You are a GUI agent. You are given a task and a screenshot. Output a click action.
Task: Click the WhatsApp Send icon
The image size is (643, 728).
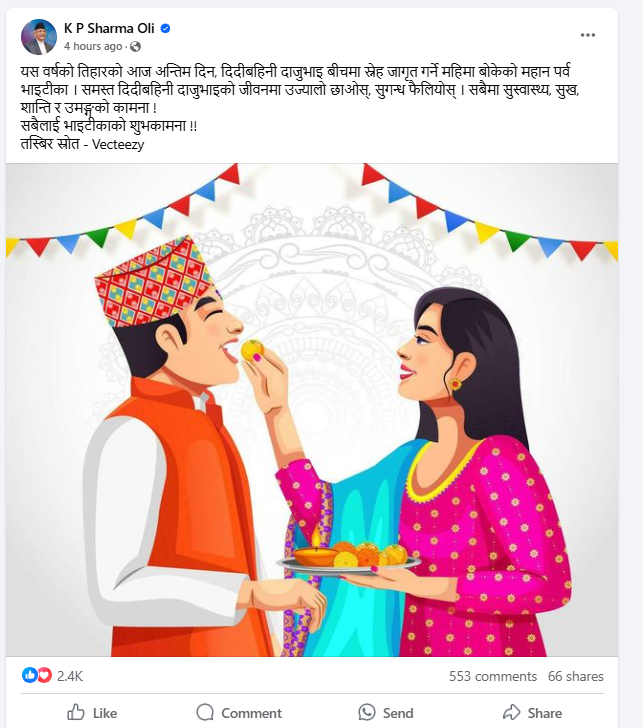coord(367,712)
